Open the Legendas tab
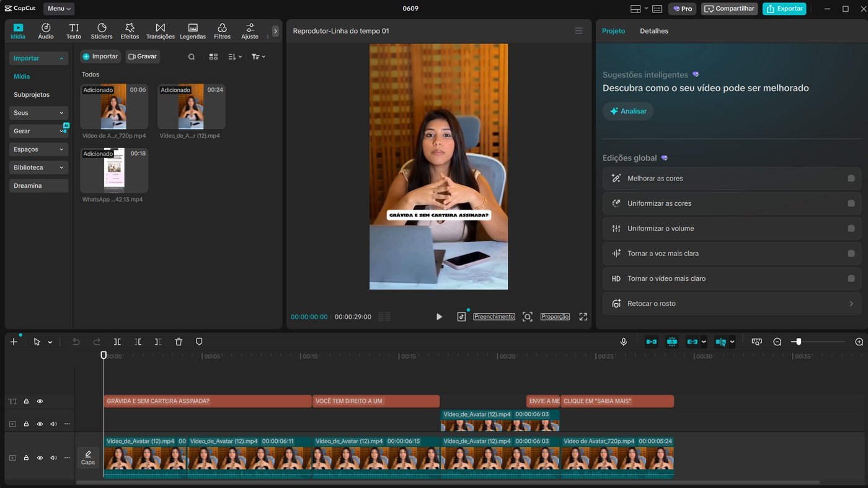The height and width of the screenshot is (488, 868). point(193,31)
